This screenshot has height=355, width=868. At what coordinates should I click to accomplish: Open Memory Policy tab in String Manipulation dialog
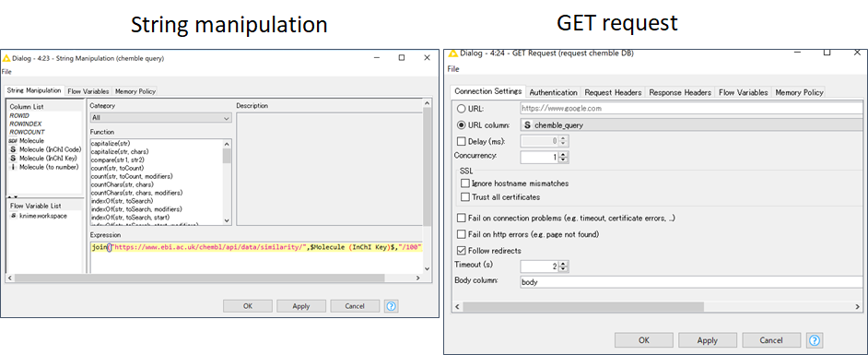click(x=135, y=91)
